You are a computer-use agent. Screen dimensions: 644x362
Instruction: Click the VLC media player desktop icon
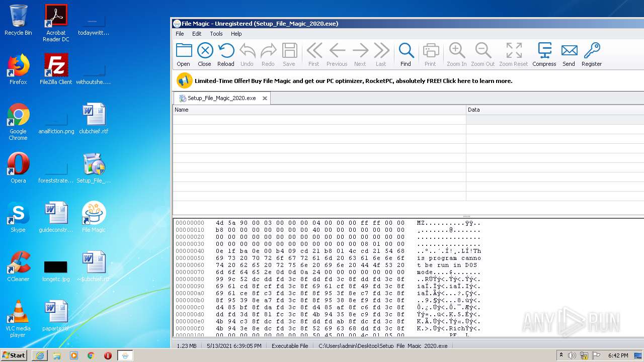point(18,319)
